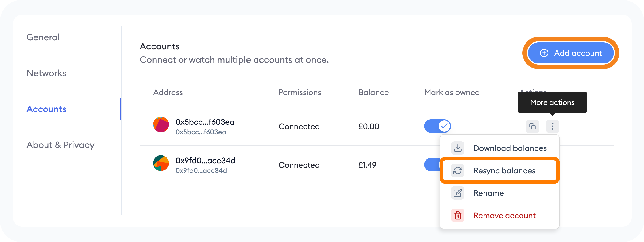Switch to the Networks settings tab
This screenshot has width=644, height=242.
pyautogui.click(x=46, y=73)
